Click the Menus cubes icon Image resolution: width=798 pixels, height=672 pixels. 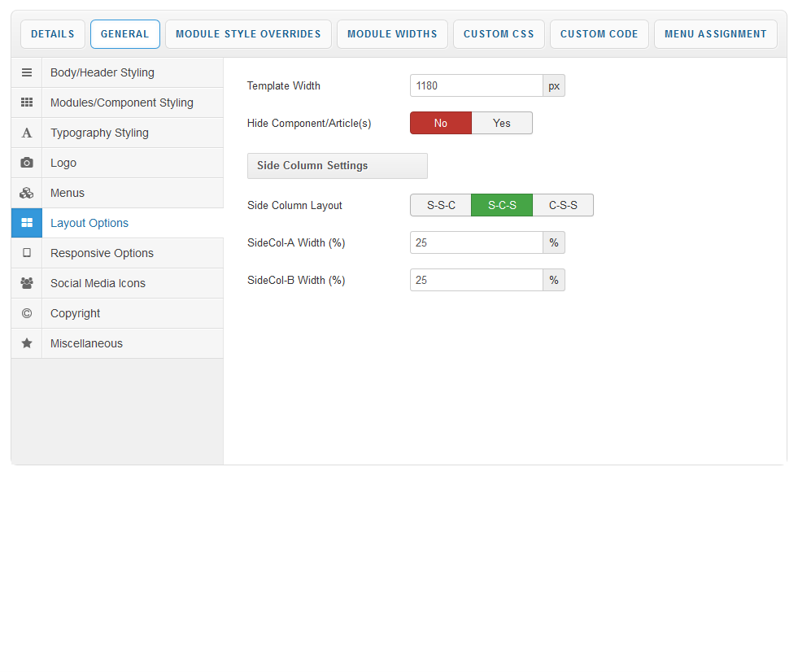(x=27, y=193)
